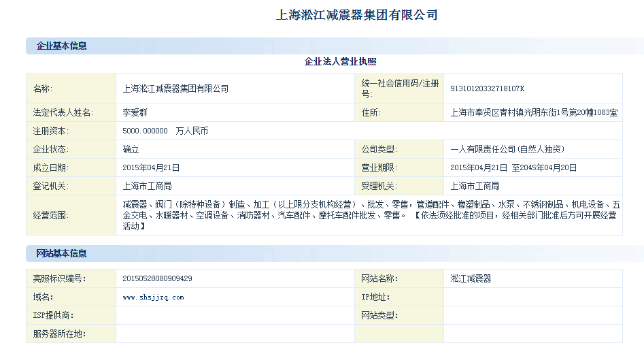Click the 登记机关: label
The width and height of the screenshot is (644, 356).
pos(51,186)
